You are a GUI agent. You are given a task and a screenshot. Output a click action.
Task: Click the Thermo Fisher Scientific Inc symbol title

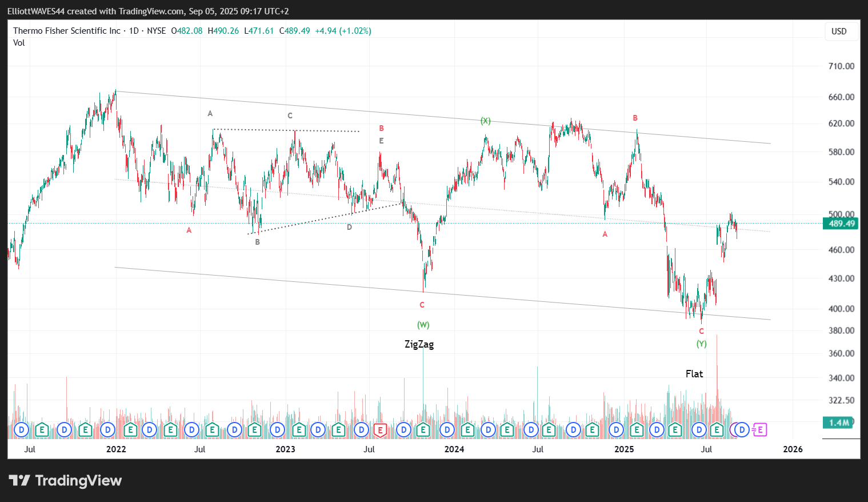[67, 31]
